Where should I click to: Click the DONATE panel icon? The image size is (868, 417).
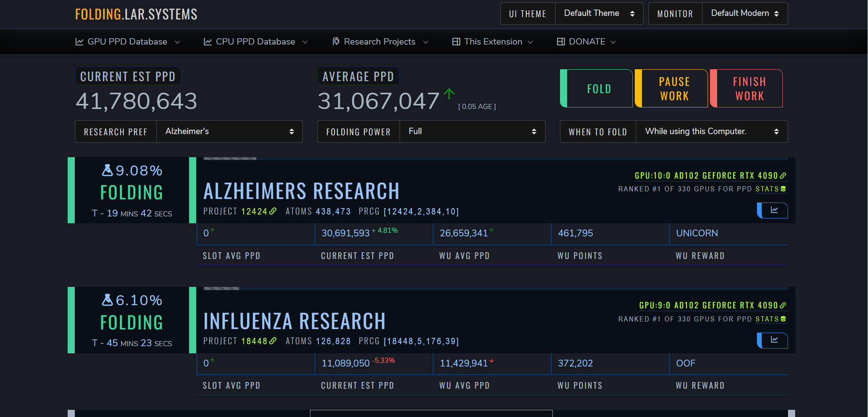(x=561, y=42)
